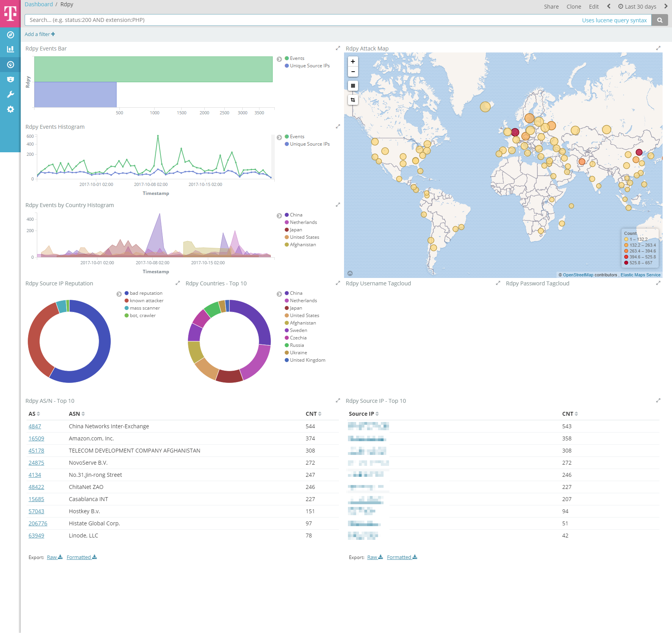Click the search magnifier button
Screen dimensions: 672x633
[x=660, y=20]
